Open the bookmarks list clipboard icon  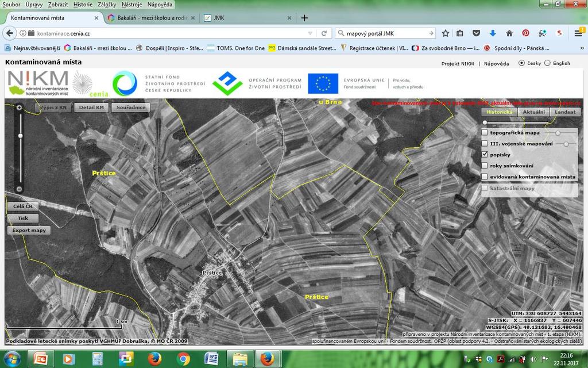pyautogui.click(x=460, y=33)
